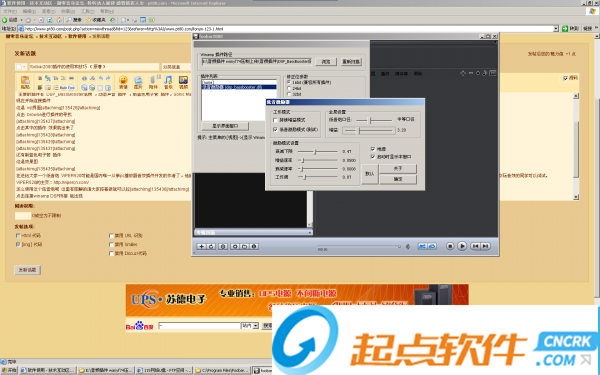Toggle the 禁用 Discuz! 代码 checkbox
Image resolution: width=600 pixels, height=375 pixels.
111,253
